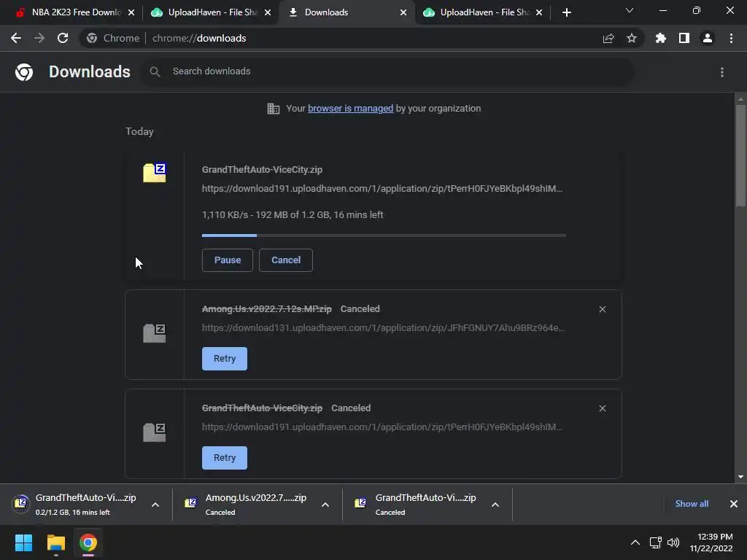Open the tab search chevron

[630, 10]
